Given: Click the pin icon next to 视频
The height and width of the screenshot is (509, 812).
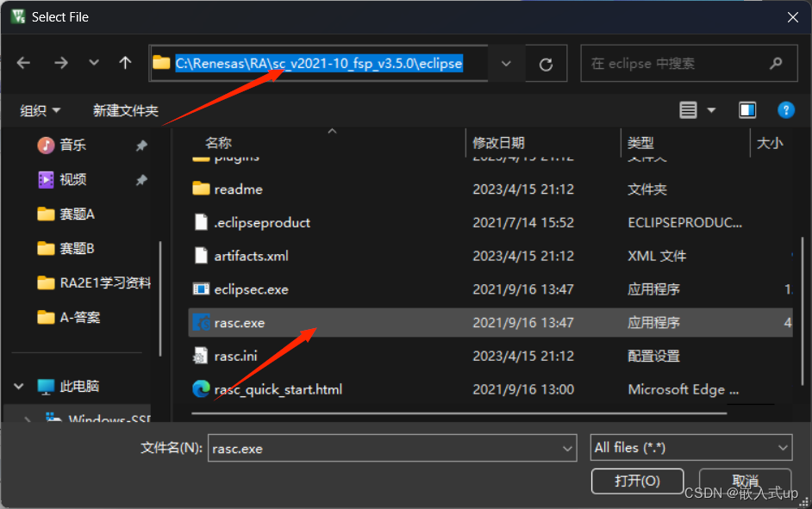Looking at the screenshot, I should 141,180.
